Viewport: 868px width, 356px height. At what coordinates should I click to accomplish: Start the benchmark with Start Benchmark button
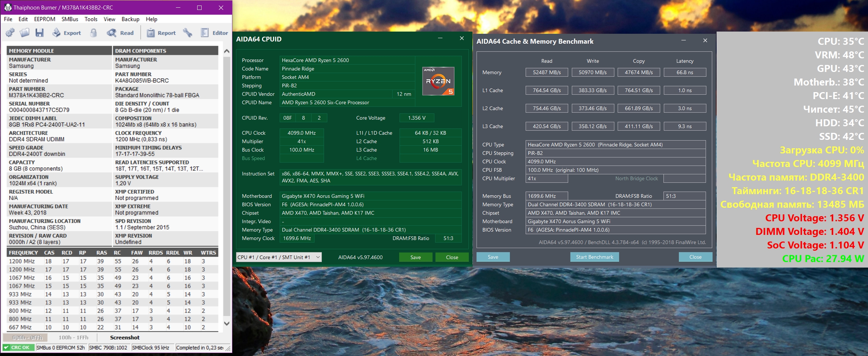coord(595,257)
